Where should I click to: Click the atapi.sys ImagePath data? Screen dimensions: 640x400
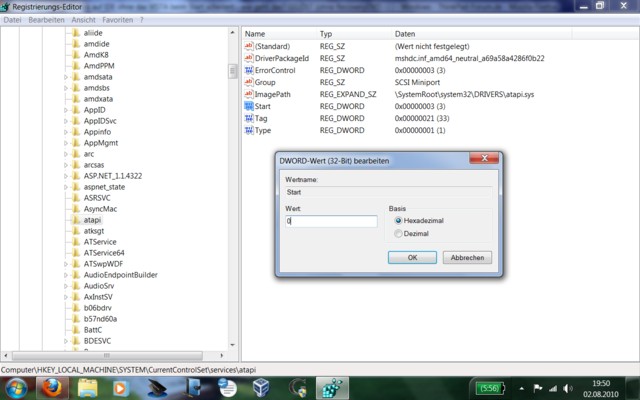[x=464, y=94]
